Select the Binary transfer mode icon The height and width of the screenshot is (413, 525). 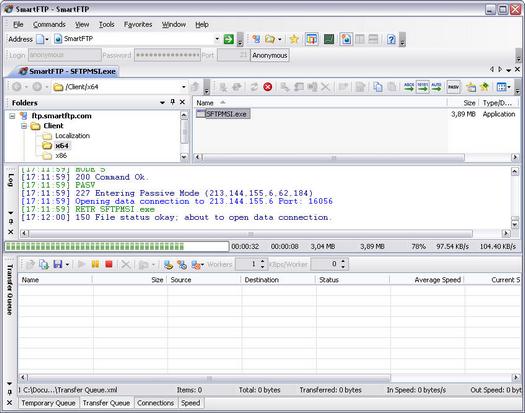[423, 87]
